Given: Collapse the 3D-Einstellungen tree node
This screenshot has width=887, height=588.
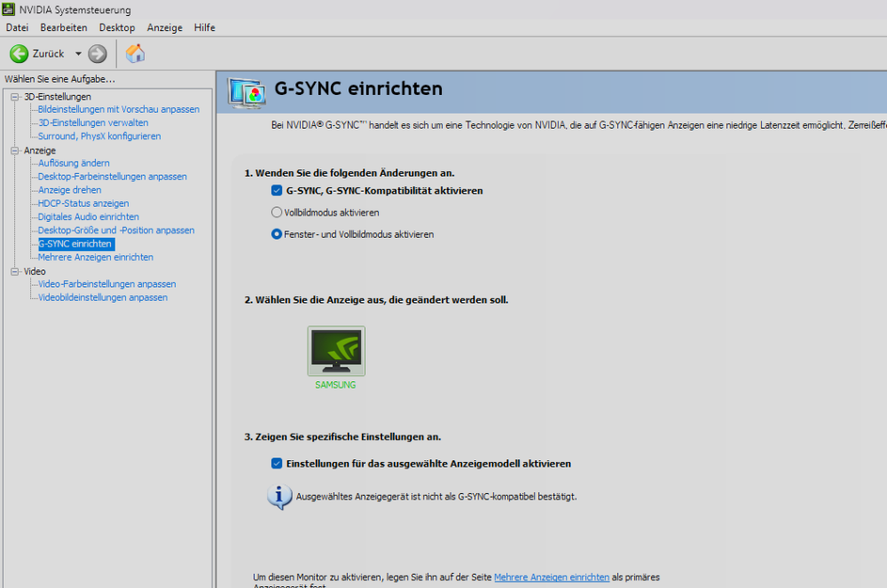Looking at the screenshot, I should [x=15, y=97].
